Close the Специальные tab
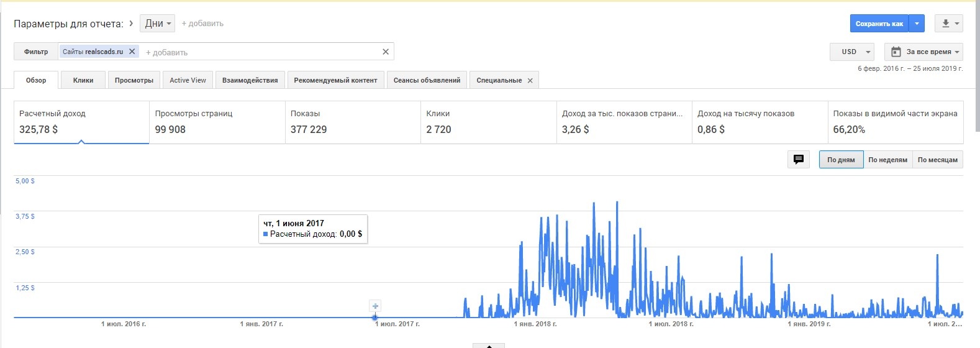 (x=530, y=81)
